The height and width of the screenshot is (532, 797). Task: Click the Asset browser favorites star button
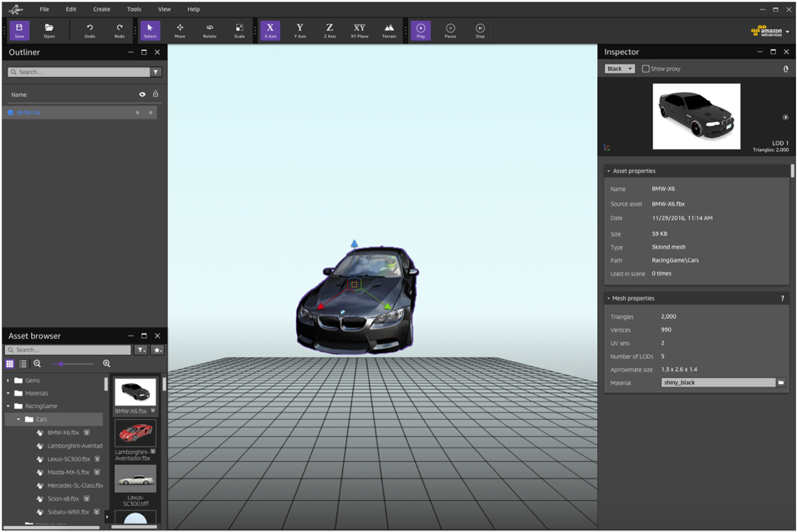click(x=157, y=350)
